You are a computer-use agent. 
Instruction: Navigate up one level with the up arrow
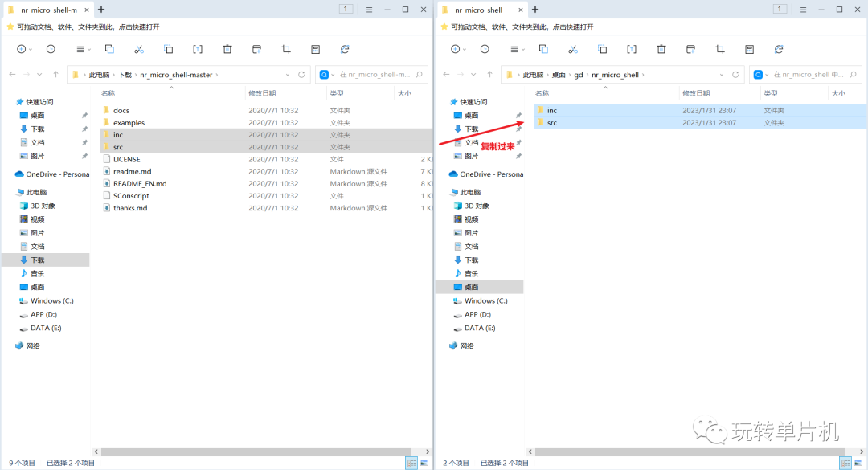[55, 74]
